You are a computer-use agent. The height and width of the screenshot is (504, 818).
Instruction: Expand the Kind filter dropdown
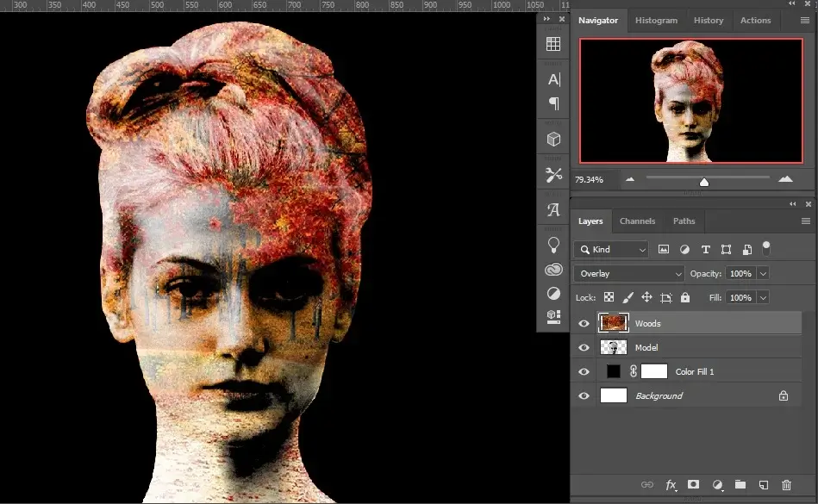(612, 249)
